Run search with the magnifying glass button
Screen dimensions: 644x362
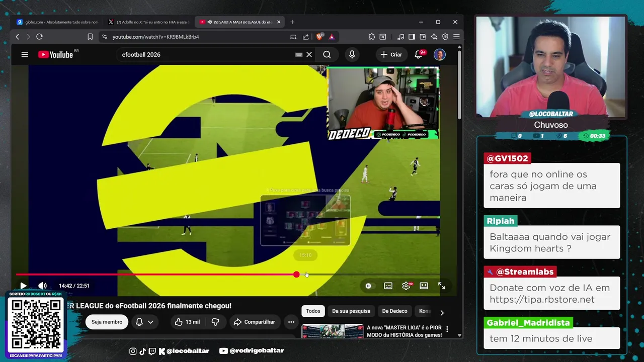click(327, 54)
